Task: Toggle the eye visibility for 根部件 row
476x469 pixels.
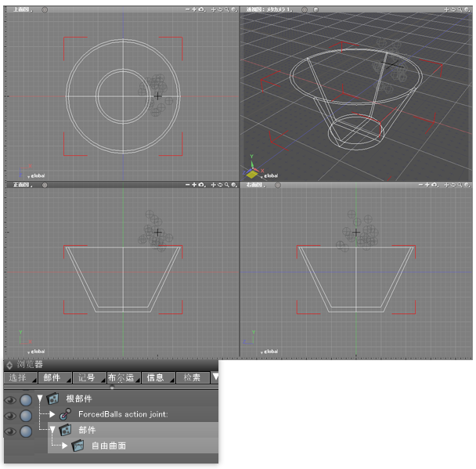Action: coord(10,400)
